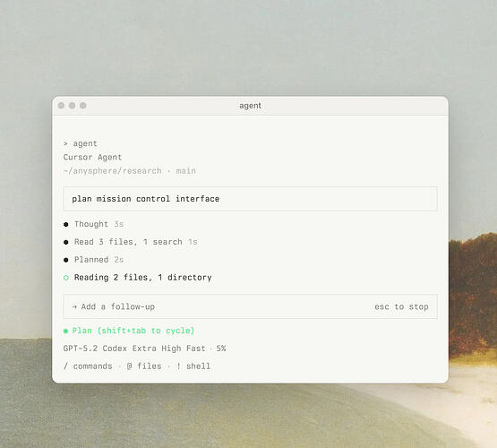Image resolution: width=497 pixels, height=448 pixels.
Task: Click the 'Add a follow-up' input field
Action: coord(250,306)
